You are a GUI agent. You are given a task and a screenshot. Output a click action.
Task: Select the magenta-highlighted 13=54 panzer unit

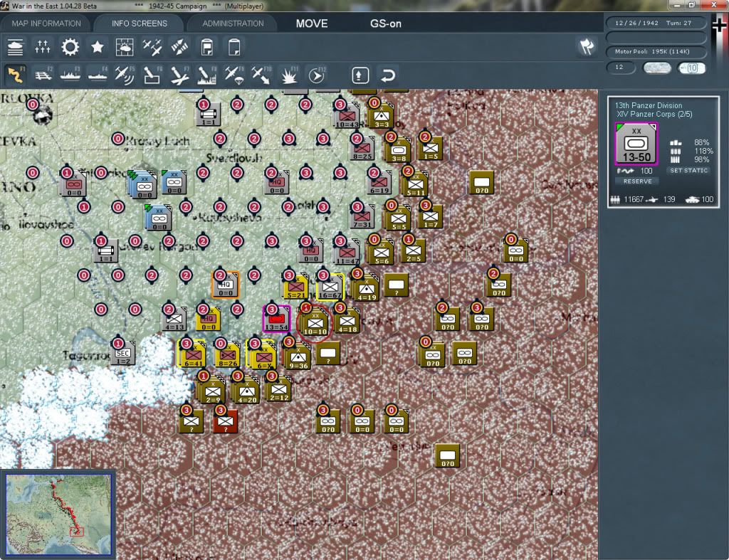[x=276, y=319]
